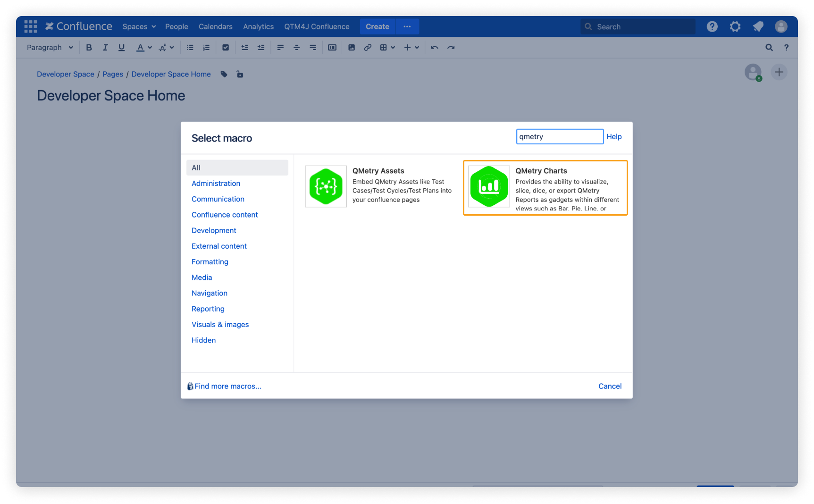Viewport: 814px width, 504px height.
Task: Select the Navigation category
Action: pyautogui.click(x=210, y=293)
